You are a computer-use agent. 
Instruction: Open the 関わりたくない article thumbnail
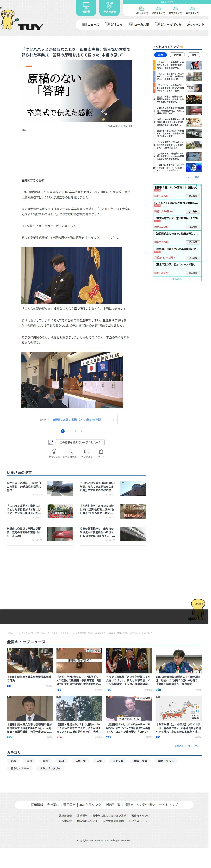click(x=133, y=511)
